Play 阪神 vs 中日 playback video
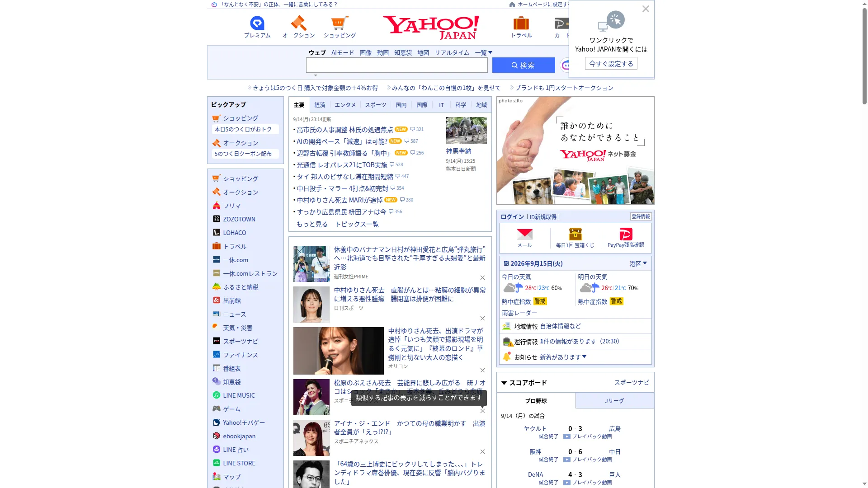868x488 pixels. 587,460
